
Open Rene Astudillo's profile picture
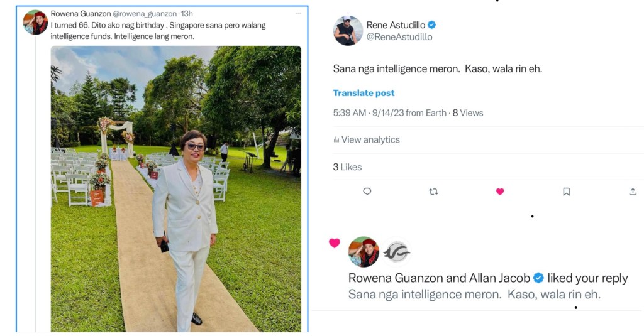(x=348, y=31)
